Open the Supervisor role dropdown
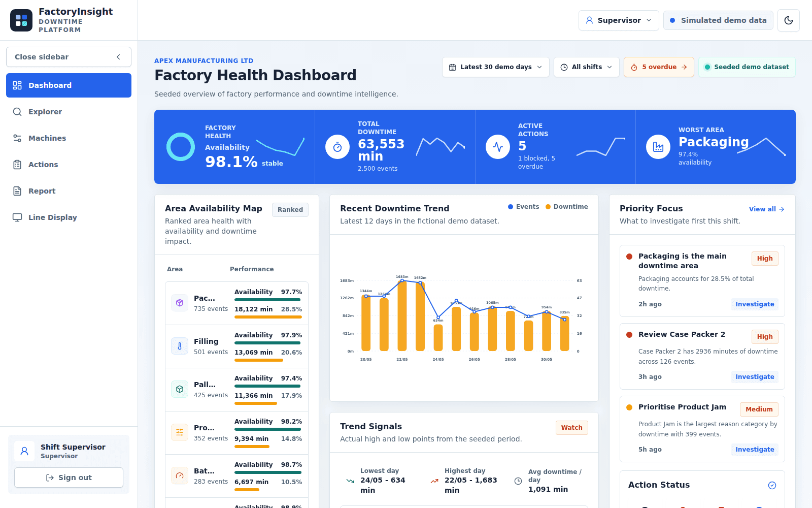 coord(619,20)
